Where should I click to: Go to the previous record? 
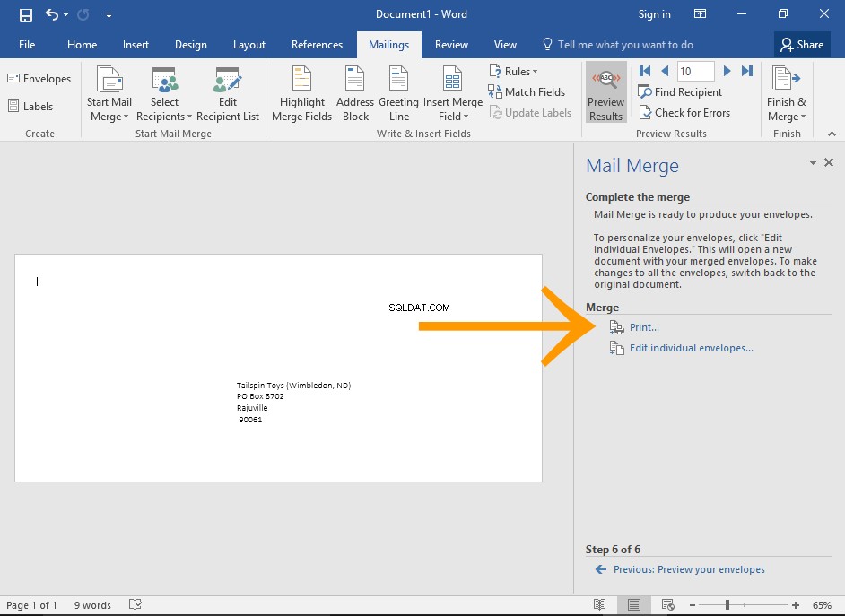665,71
